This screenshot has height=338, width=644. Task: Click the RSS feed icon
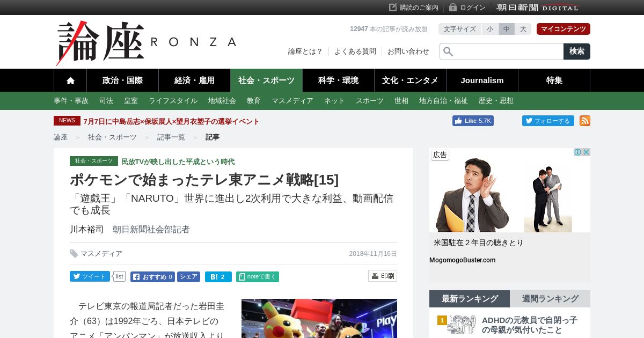[585, 121]
